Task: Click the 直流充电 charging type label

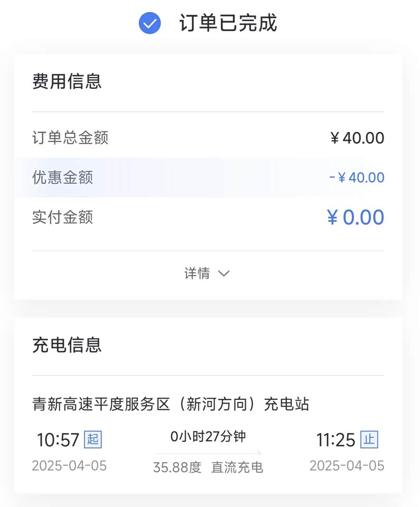Action: [x=237, y=467]
